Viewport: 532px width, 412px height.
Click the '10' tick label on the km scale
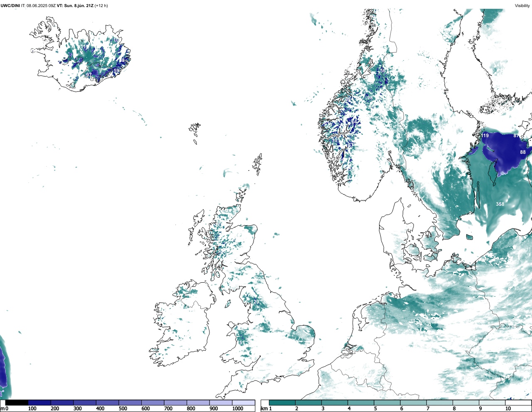point(508,409)
